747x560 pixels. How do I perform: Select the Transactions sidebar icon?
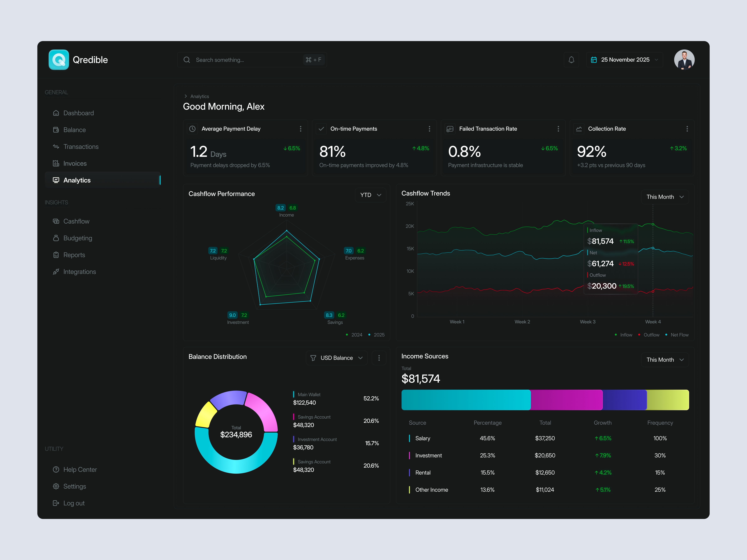[56, 147]
